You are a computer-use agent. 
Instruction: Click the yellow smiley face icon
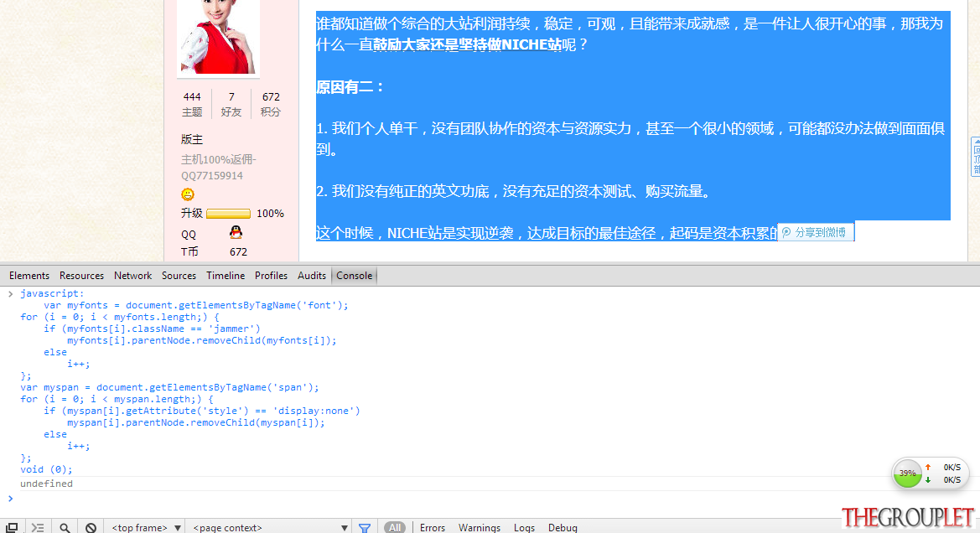[x=188, y=194]
